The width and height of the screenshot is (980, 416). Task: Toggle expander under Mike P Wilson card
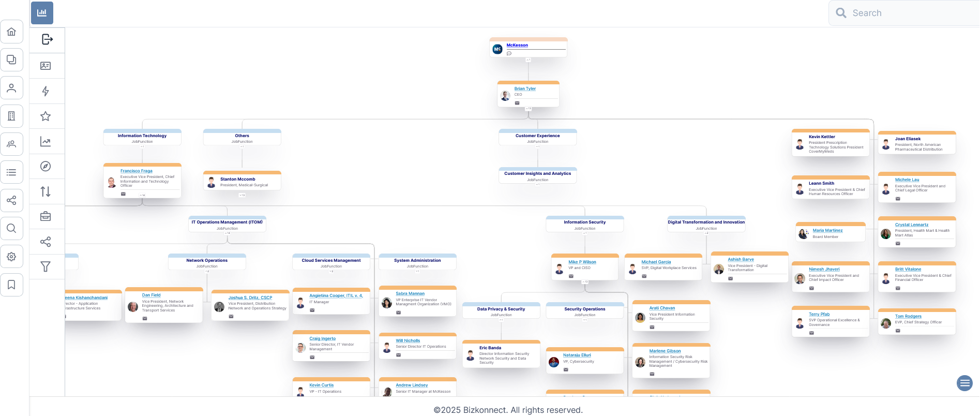tap(585, 282)
